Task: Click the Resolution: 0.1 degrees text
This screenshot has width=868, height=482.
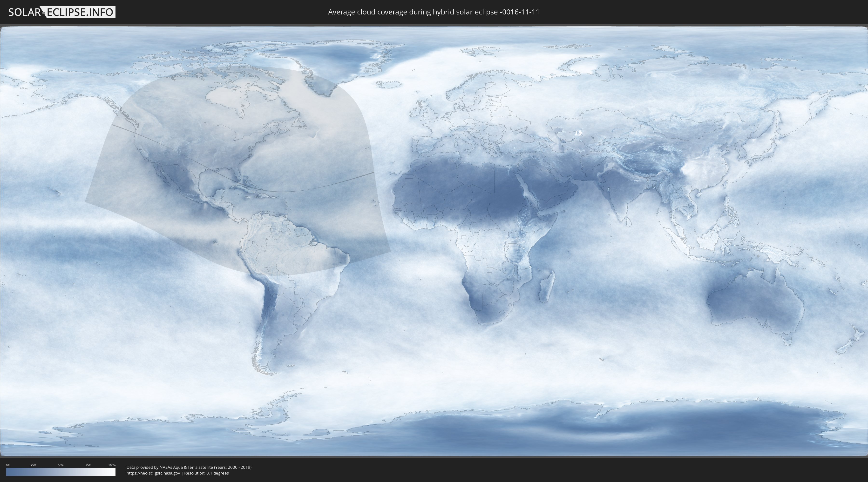Action: point(206,473)
